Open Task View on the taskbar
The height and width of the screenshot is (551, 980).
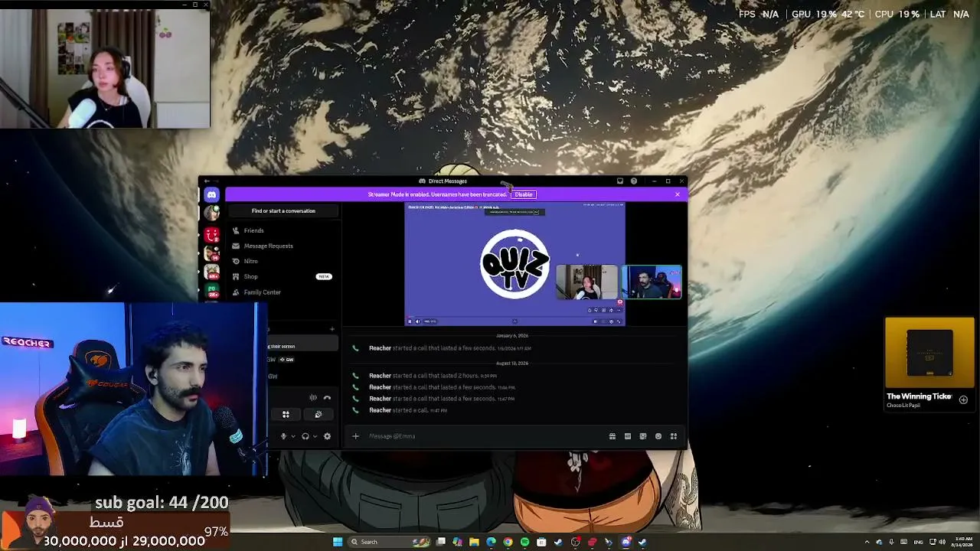(441, 542)
